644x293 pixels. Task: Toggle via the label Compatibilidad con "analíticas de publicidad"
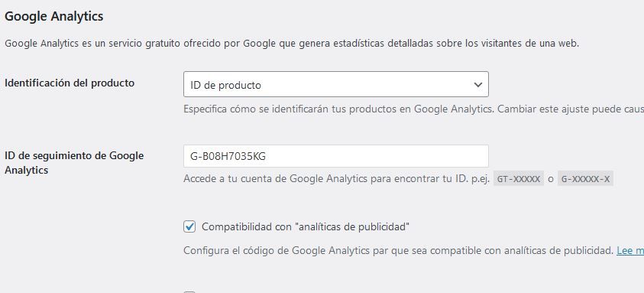coord(306,226)
